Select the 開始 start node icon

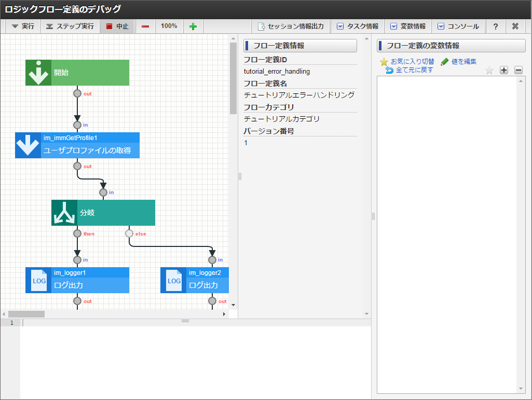coord(38,73)
